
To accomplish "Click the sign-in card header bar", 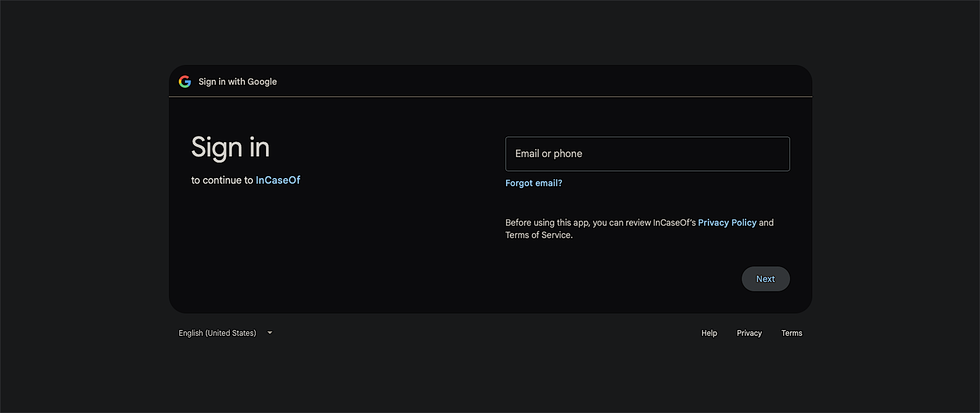I will click(490, 81).
